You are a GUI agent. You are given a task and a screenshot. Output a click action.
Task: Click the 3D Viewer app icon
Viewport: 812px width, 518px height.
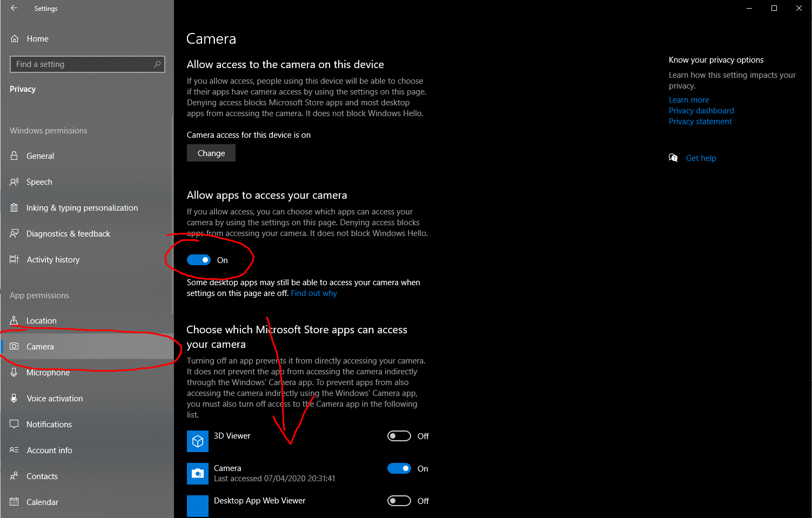pyautogui.click(x=198, y=441)
